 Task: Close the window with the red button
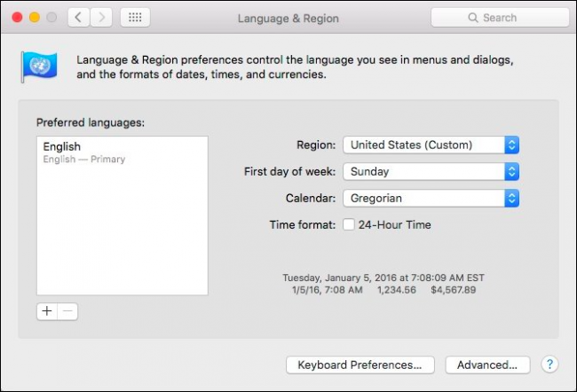17,17
